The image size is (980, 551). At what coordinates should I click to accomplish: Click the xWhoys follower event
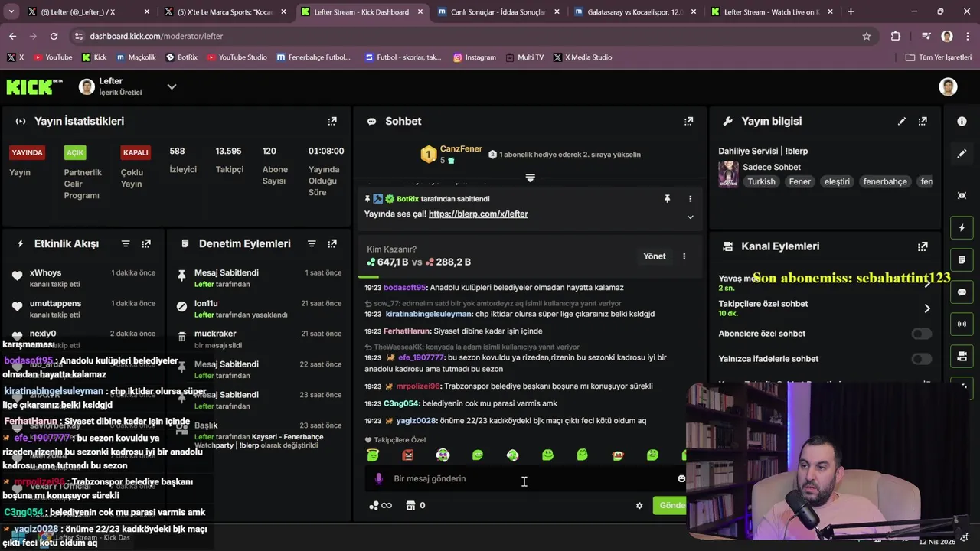point(84,278)
